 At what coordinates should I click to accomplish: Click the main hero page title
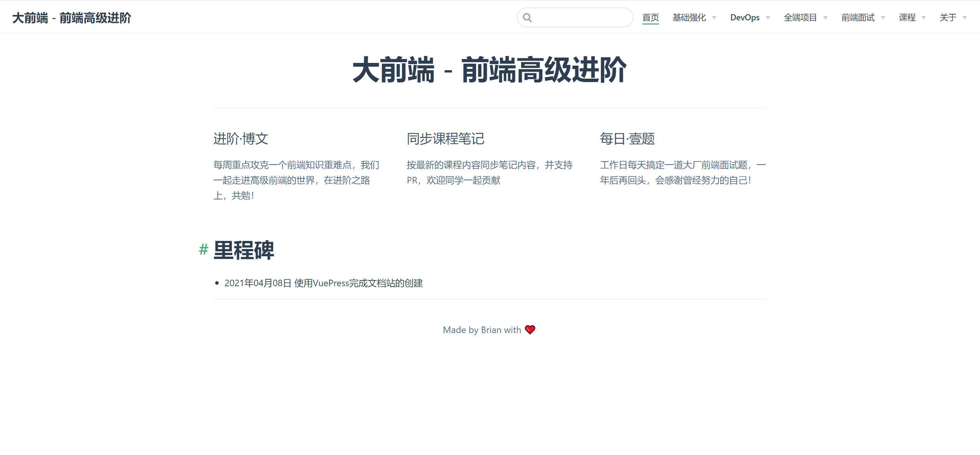pyautogui.click(x=489, y=70)
